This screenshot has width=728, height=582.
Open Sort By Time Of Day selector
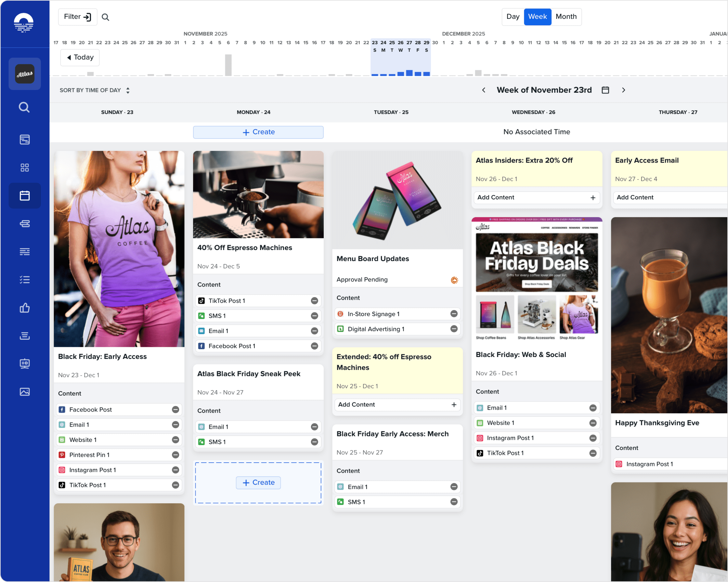click(95, 90)
